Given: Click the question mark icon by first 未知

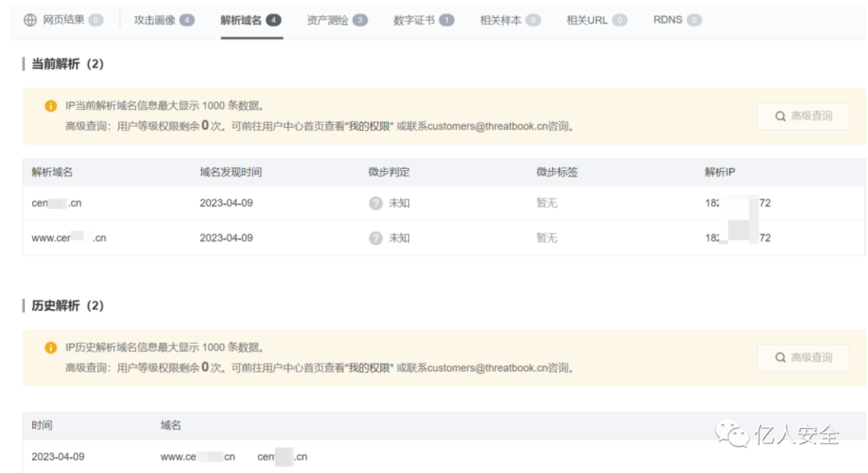Looking at the screenshot, I should click(x=375, y=202).
